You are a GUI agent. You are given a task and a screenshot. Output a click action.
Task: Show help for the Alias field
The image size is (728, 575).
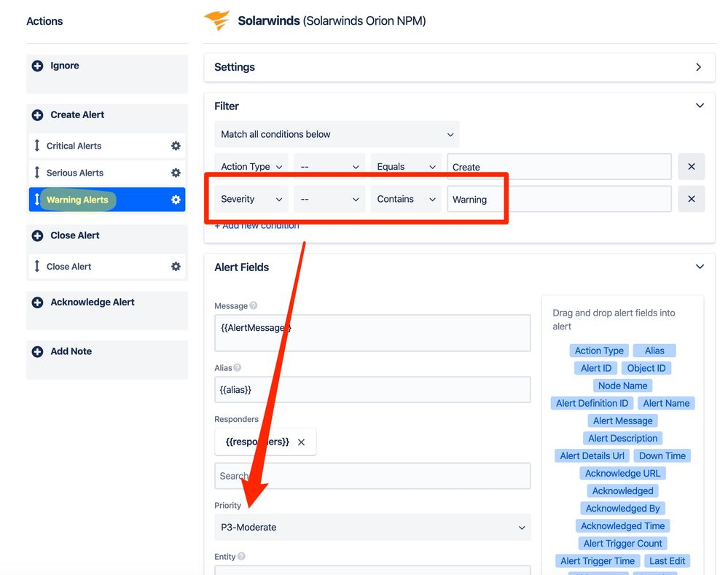tap(238, 367)
